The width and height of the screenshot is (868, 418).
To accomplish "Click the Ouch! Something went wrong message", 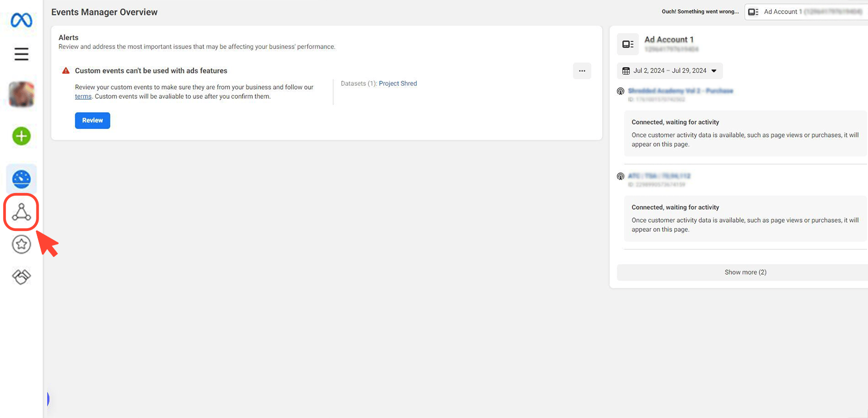I will (700, 11).
